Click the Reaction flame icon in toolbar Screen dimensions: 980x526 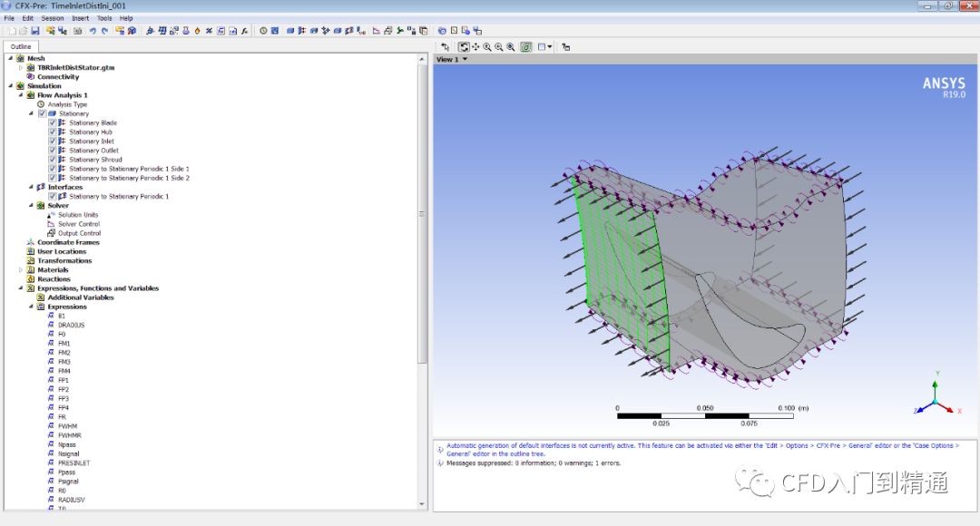click(x=197, y=31)
